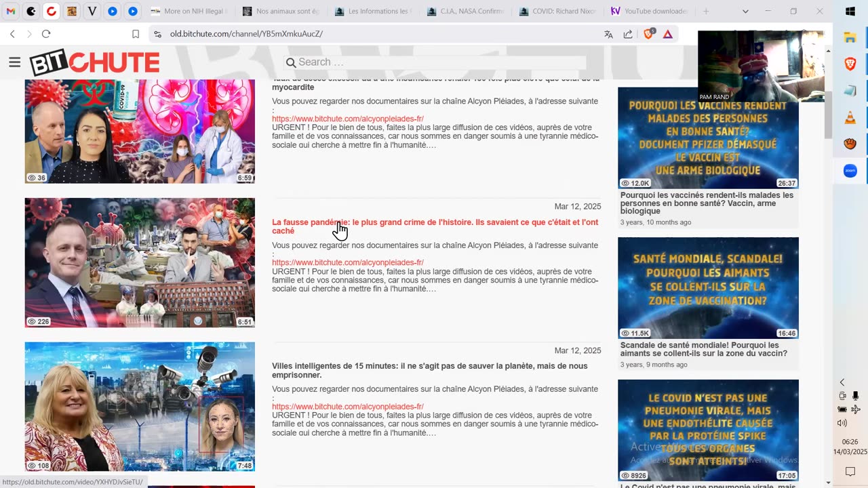Reload the current page

tap(46, 34)
